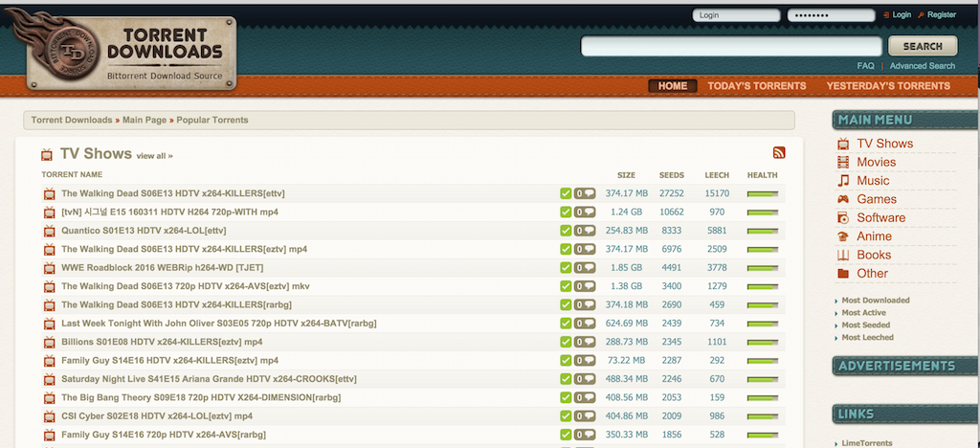980x448 pixels.
Task: Click Popular Torrents in the breadcrumb
Action: (212, 120)
